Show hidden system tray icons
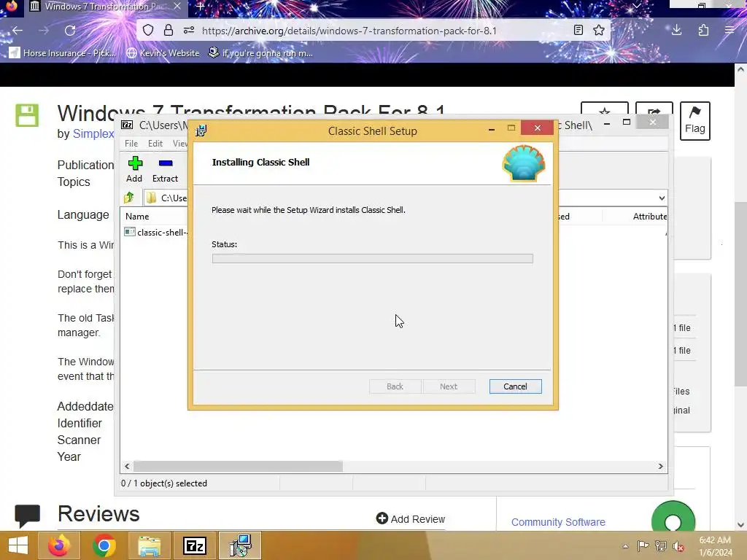This screenshot has width=747, height=560. pyautogui.click(x=625, y=546)
